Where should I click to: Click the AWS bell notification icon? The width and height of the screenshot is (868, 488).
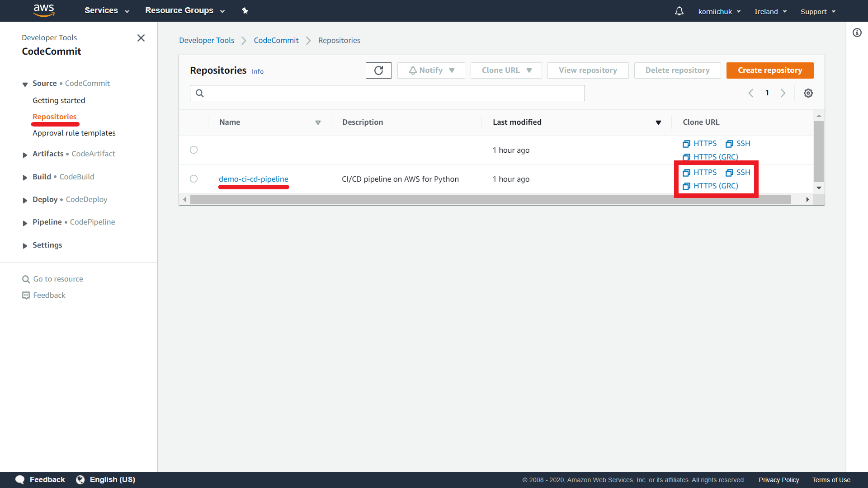679,11
